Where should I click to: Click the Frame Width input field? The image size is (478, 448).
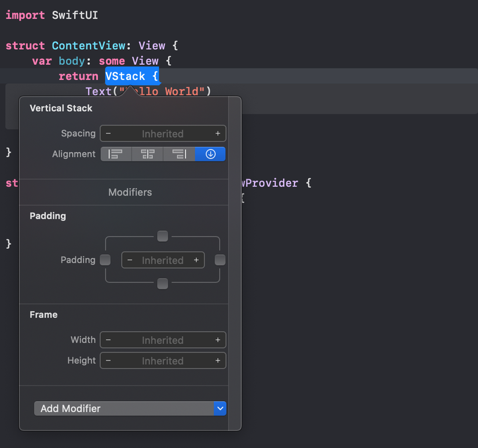163,340
